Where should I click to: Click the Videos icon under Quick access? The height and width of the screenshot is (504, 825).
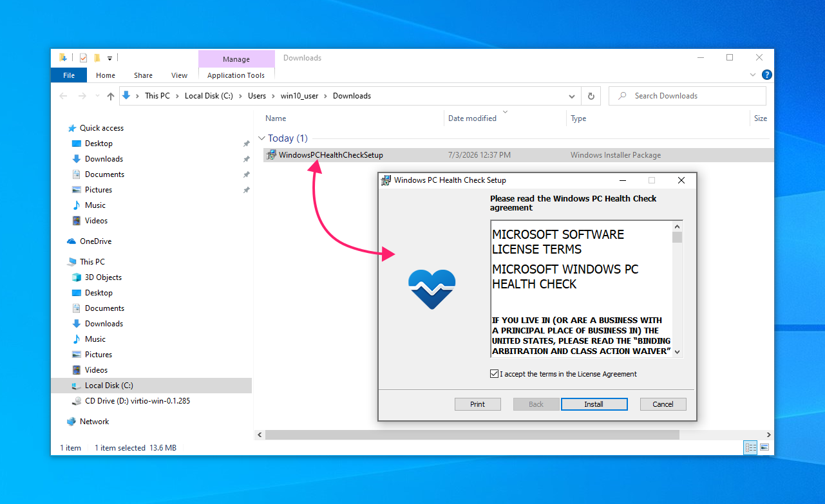[77, 221]
